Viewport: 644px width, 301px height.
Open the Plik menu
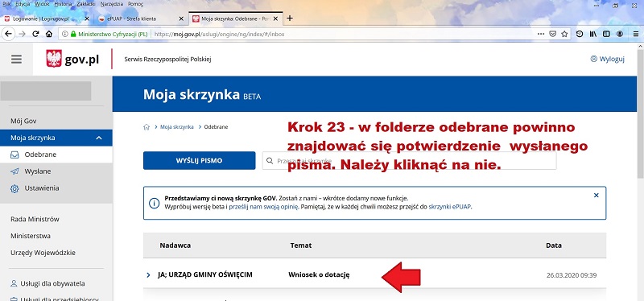[6, 4]
